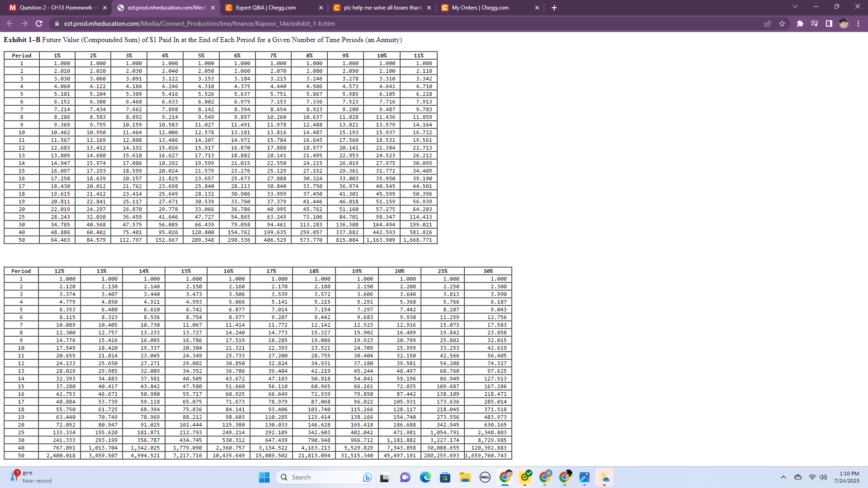Image resolution: width=868 pixels, height=488 pixels.
Task: Open File Explorer from the taskbar
Action: click(465, 477)
